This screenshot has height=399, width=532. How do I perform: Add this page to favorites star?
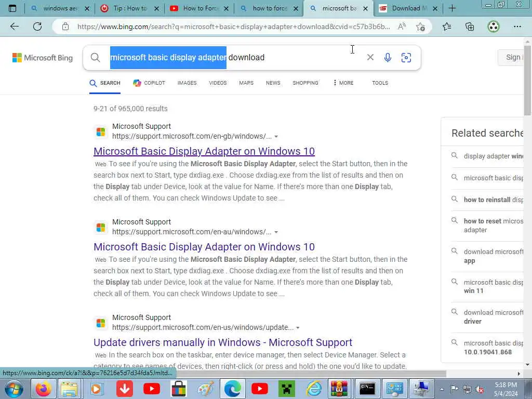pyautogui.click(x=421, y=26)
